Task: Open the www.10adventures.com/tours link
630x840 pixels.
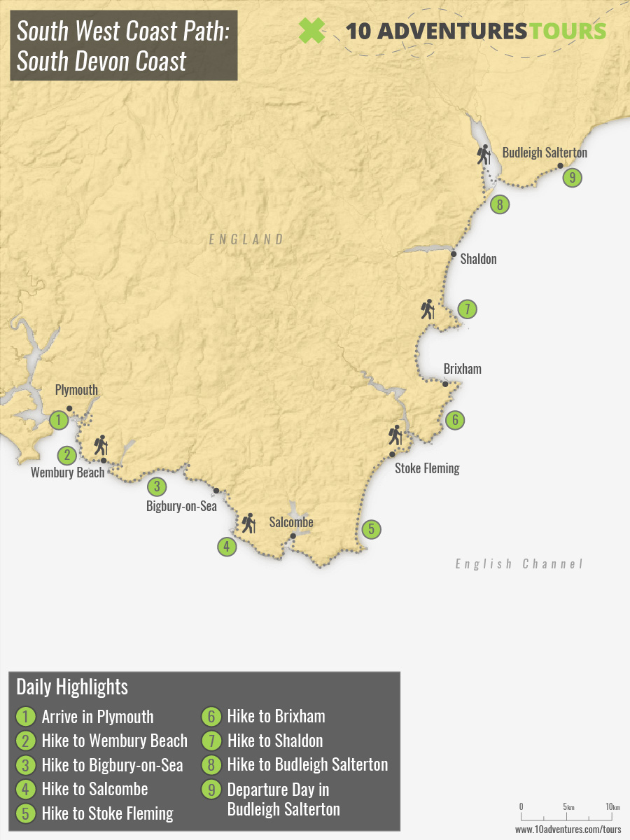Action: click(x=568, y=829)
